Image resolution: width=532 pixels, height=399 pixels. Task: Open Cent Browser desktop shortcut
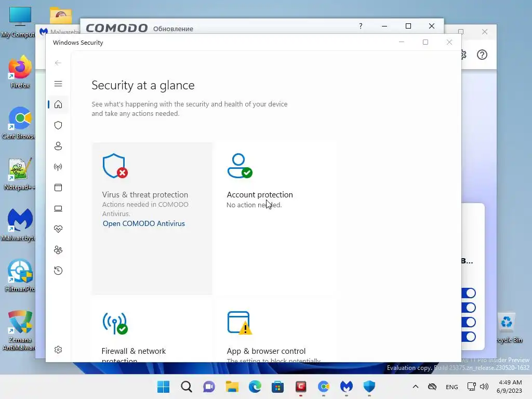[x=19, y=123]
